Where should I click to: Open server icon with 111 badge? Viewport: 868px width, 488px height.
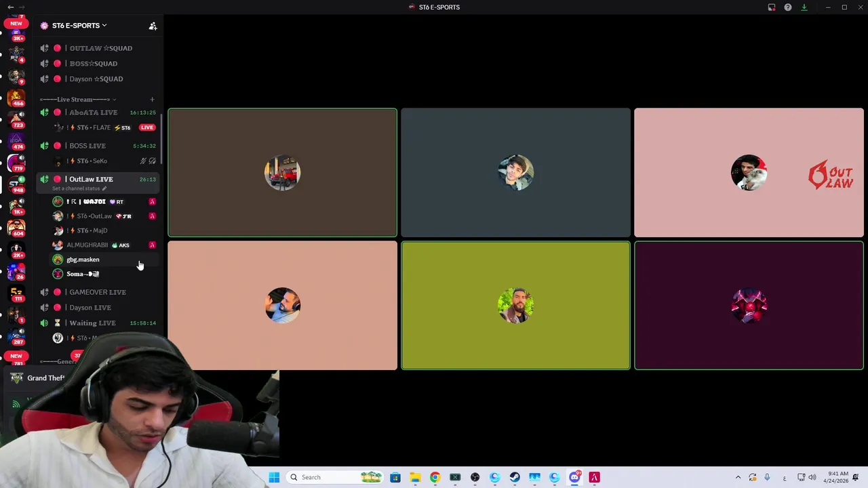coord(16,292)
